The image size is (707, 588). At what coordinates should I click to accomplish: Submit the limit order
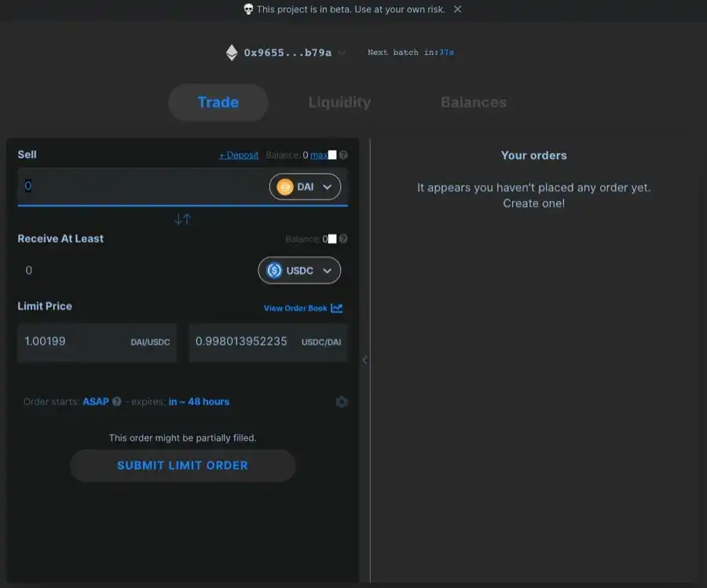tap(182, 466)
